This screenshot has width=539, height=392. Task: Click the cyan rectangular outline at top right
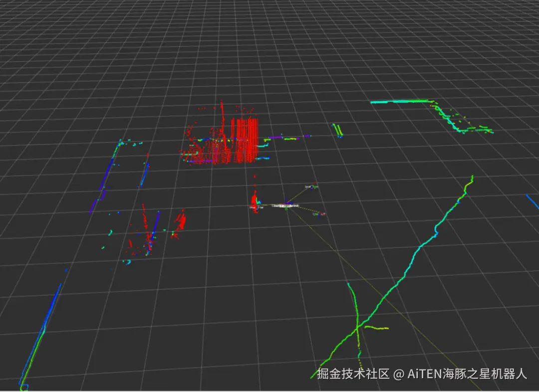coord(432,116)
